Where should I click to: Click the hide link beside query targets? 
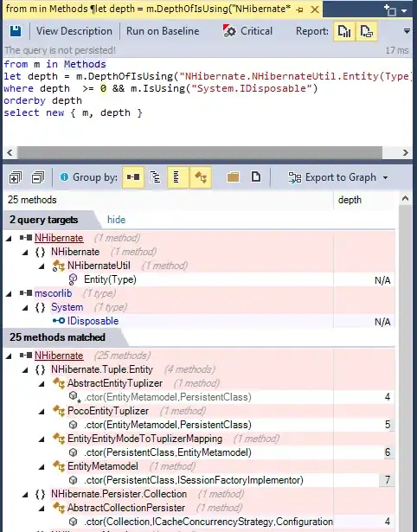point(117,220)
